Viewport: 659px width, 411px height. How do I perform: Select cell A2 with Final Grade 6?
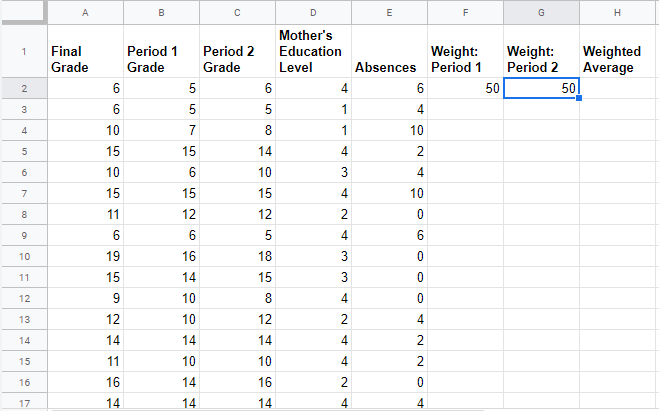(x=85, y=88)
